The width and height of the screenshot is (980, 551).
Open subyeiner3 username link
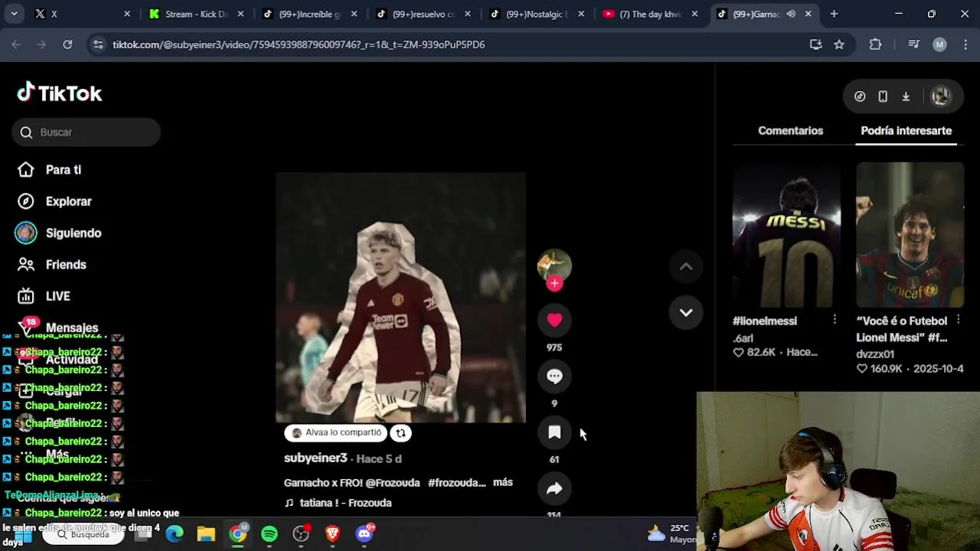(x=315, y=458)
